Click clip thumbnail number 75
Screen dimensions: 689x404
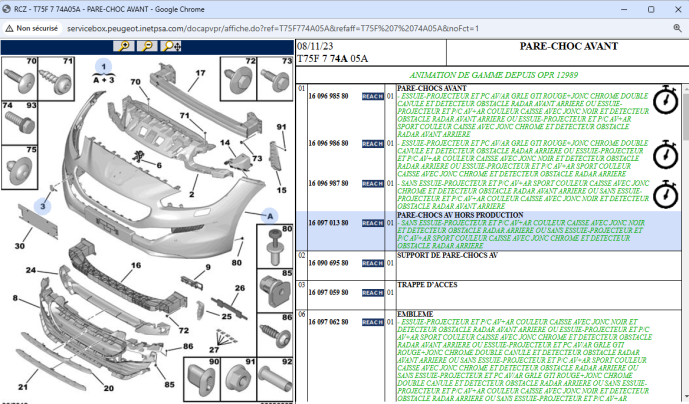tap(19, 167)
